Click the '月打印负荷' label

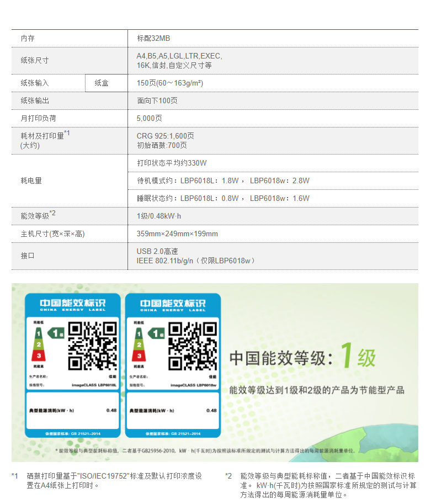pyautogui.click(x=38, y=118)
